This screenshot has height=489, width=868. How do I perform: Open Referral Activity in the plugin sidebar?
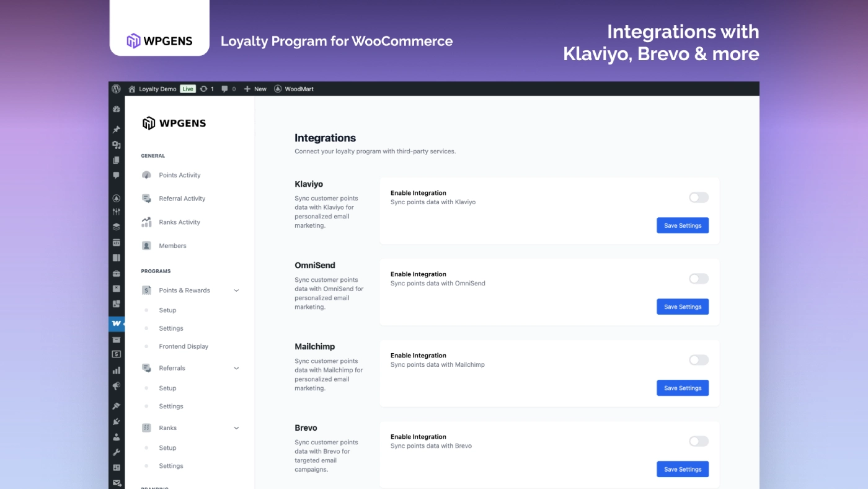point(184,198)
